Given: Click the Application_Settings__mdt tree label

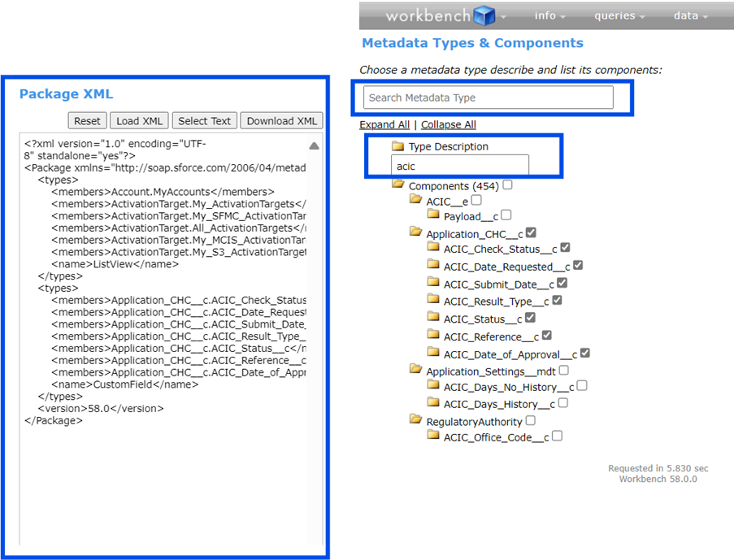Looking at the screenshot, I should (491, 371).
